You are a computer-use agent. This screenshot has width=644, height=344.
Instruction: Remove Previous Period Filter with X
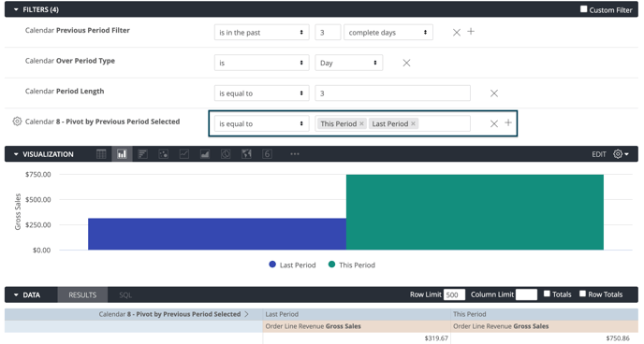tap(456, 33)
